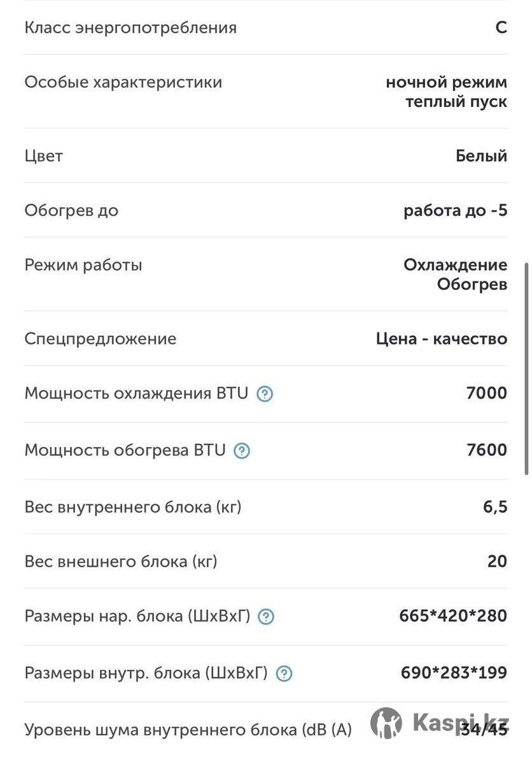The image size is (532, 764).
Task: Tap the Особые характеристики label
Action: [123, 82]
